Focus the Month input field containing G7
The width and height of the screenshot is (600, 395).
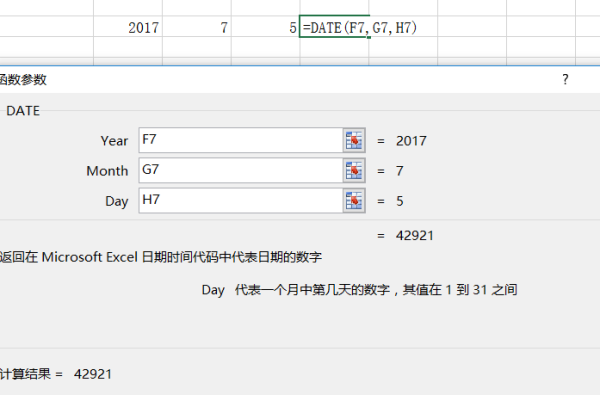[x=241, y=170]
